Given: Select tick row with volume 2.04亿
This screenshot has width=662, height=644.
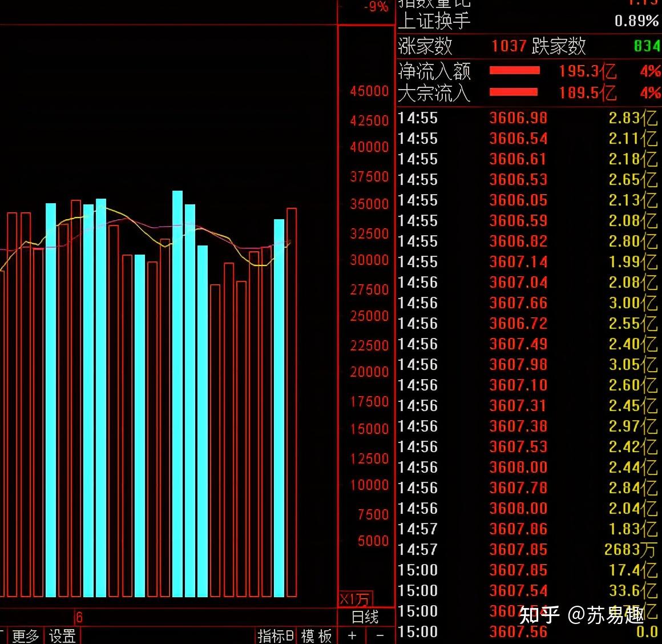Looking at the screenshot, I should (528, 509).
